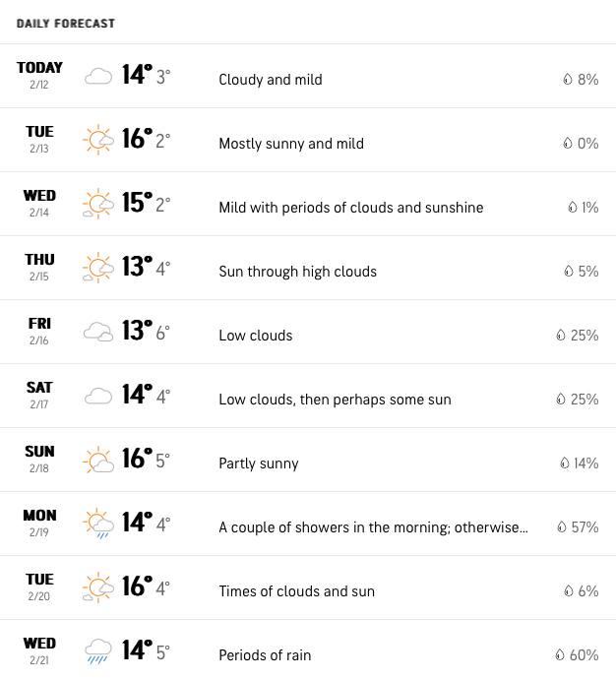616x679 pixels.
Task: Click the cloudy icon for Today 2/12
Action: pos(98,76)
